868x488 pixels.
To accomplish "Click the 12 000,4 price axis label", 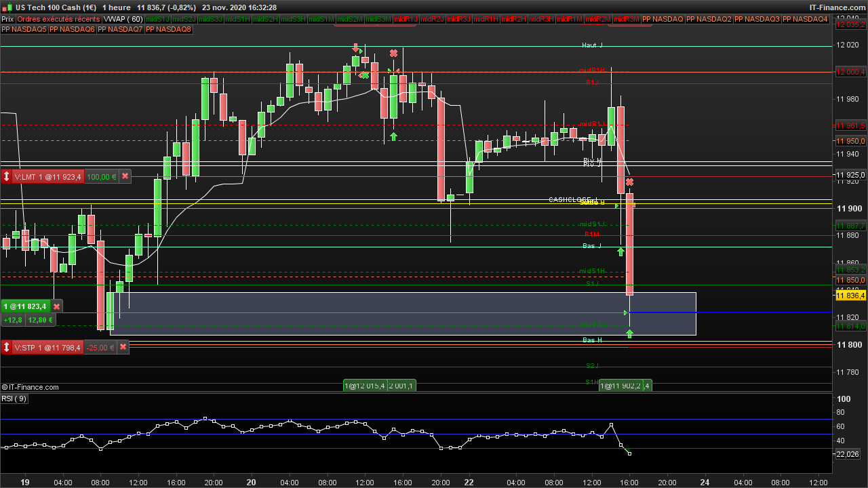I will [851, 72].
